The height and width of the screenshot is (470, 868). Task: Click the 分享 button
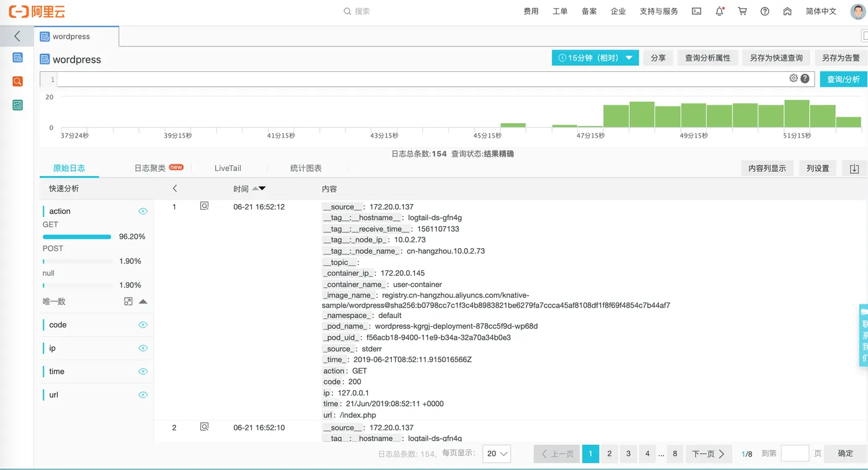658,58
